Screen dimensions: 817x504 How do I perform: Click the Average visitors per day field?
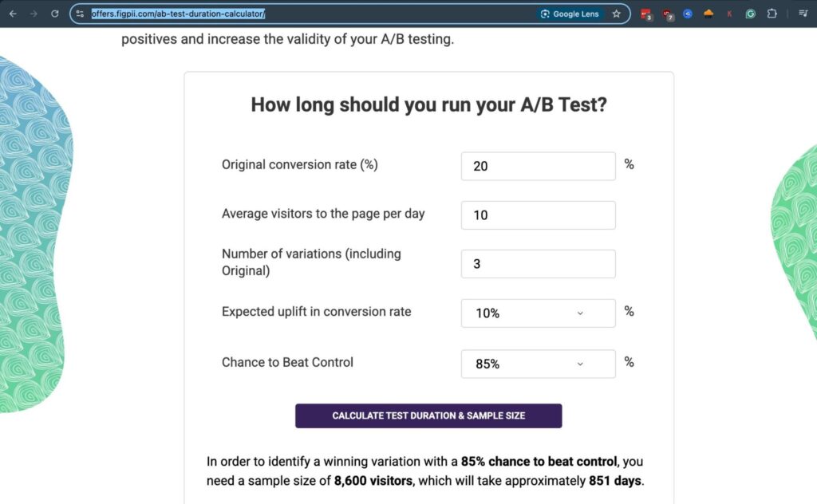[538, 215]
